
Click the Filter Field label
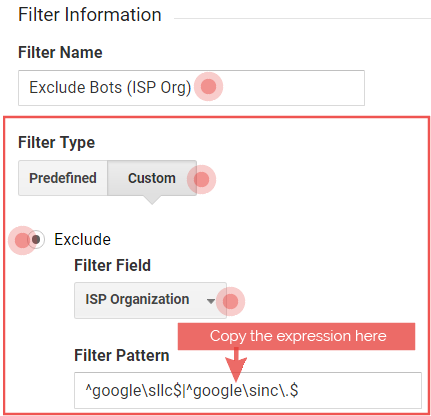click(x=113, y=266)
